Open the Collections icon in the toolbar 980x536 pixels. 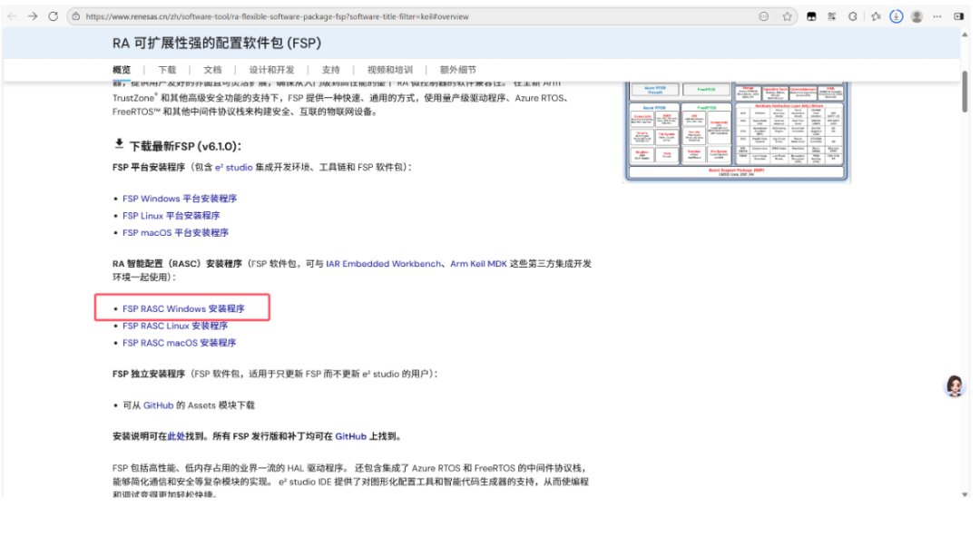click(877, 15)
